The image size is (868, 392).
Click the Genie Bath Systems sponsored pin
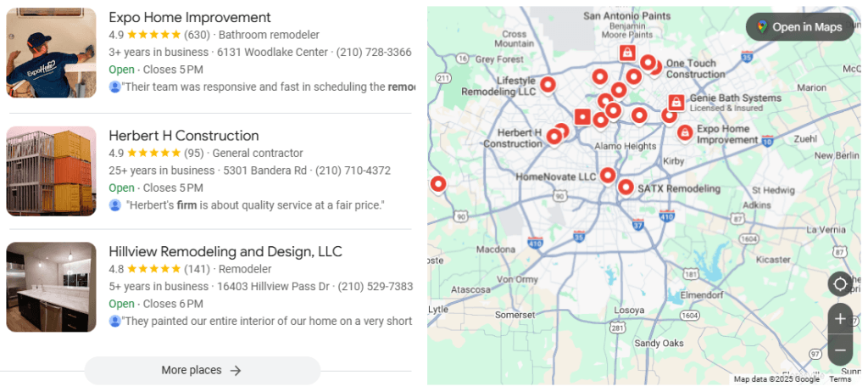pyautogui.click(x=676, y=103)
